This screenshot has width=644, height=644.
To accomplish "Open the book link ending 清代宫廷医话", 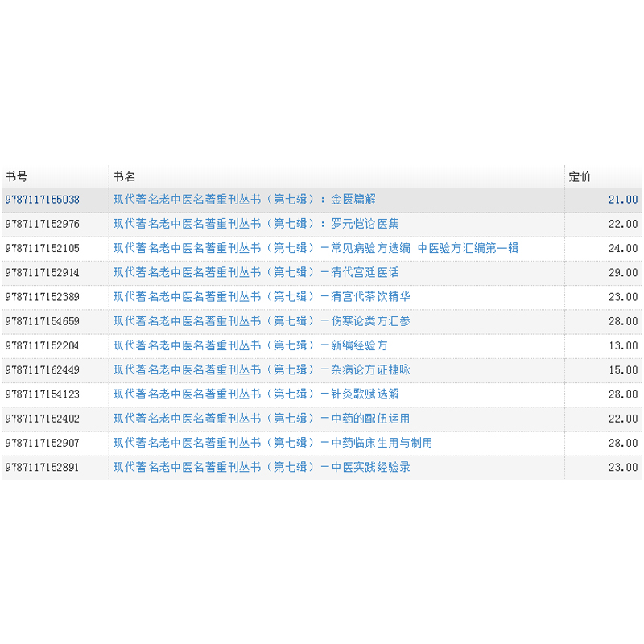I will [x=256, y=272].
